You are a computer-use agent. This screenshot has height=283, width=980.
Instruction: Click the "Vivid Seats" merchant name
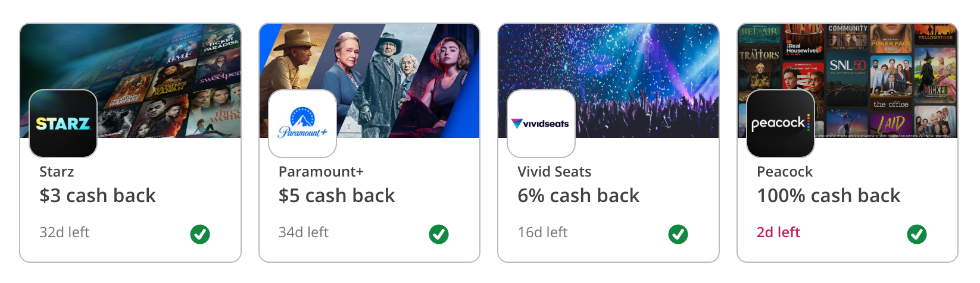[x=555, y=172]
